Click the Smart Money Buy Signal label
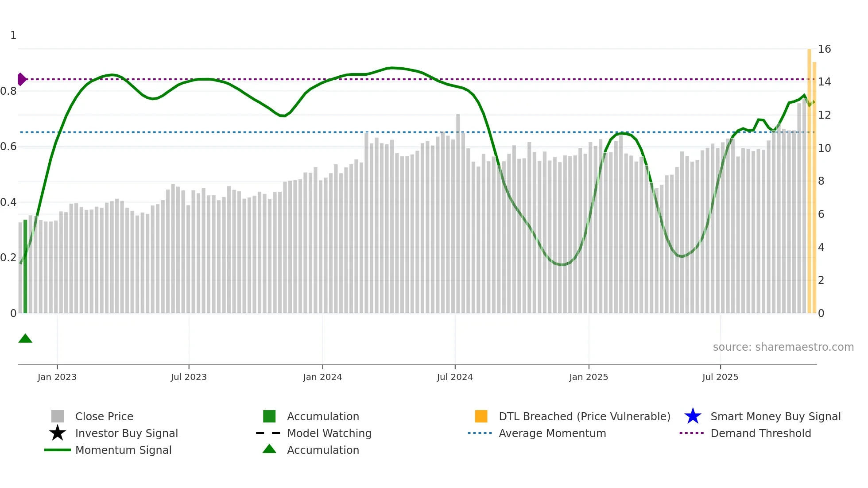 pos(775,416)
